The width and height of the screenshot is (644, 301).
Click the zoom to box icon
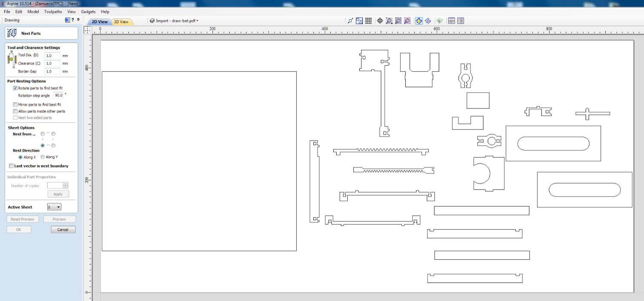click(389, 21)
